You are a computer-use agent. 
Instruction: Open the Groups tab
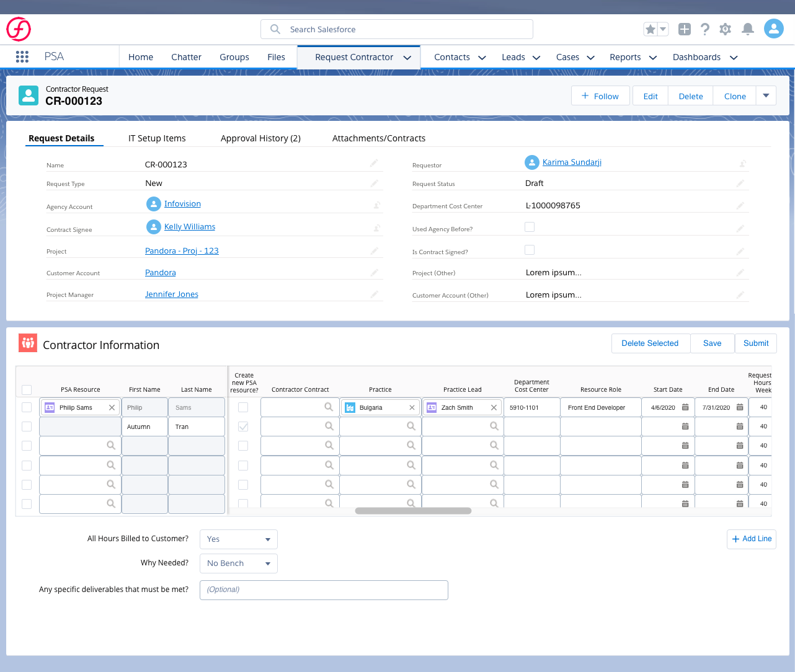[x=234, y=57]
